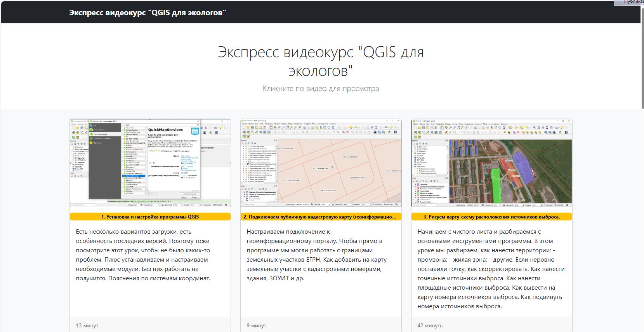Viewport: 644px width, 332px height.
Task: Click description starting "Настраиваем подключение к"
Action: pyautogui.click(x=317, y=255)
